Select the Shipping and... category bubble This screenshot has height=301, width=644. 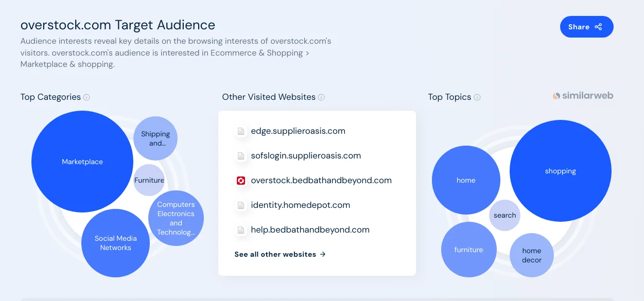pos(155,138)
